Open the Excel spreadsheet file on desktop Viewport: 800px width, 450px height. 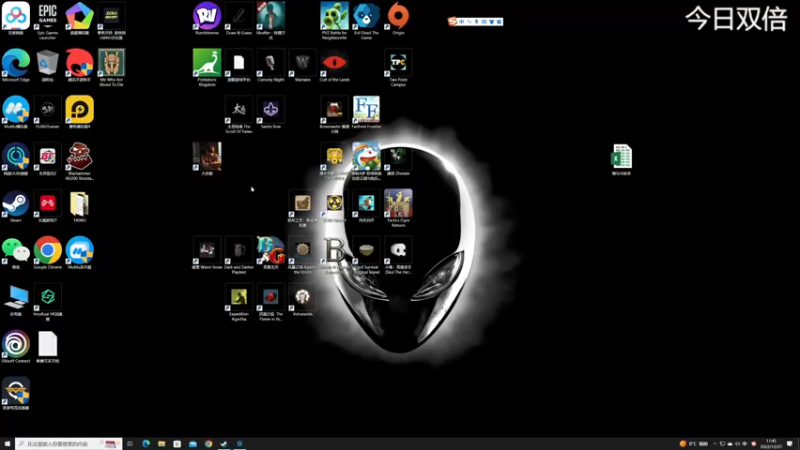click(621, 160)
